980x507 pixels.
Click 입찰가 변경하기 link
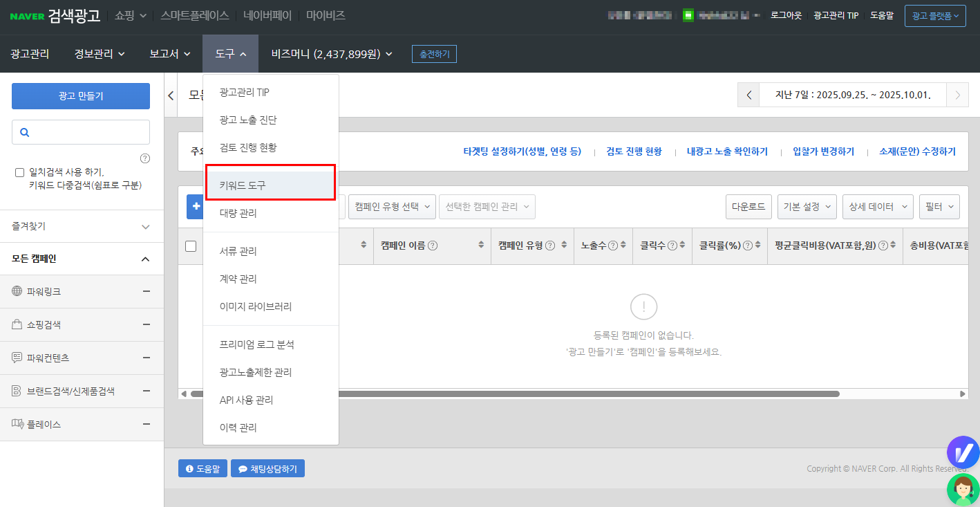(824, 151)
